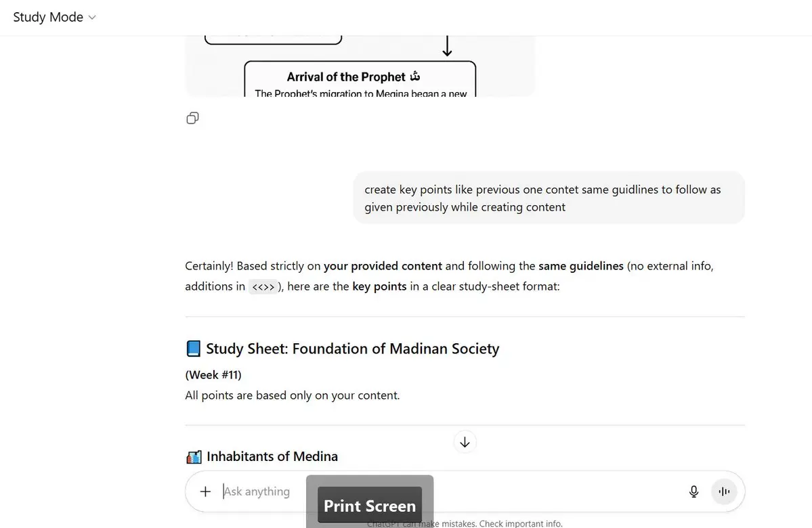Viewport: 812px width, 528px height.
Task: Copy the response with the copy icon
Action: [192, 118]
